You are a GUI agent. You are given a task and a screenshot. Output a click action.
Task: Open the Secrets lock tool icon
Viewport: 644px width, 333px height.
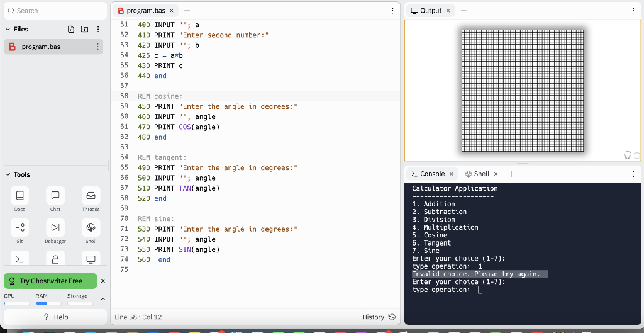(x=55, y=259)
